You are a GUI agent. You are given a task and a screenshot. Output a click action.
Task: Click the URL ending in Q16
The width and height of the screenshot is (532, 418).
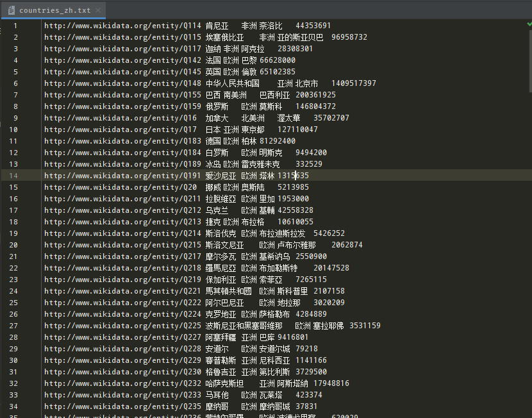[121, 118]
